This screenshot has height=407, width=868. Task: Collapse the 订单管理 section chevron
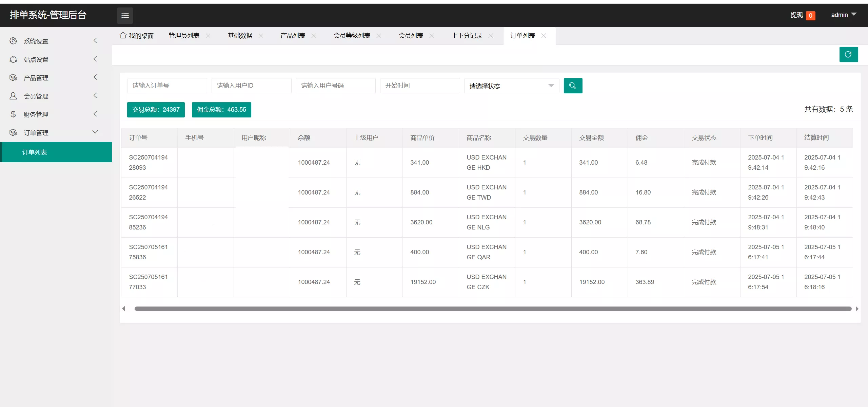pos(95,132)
